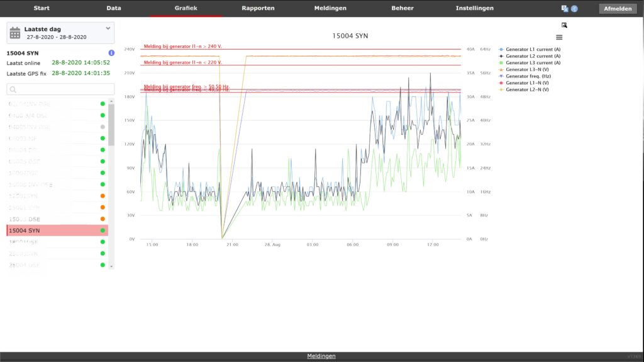Viewport: 644px width, 362px height.
Task: Select the 15003 DSE device in list
Action: click(25, 219)
